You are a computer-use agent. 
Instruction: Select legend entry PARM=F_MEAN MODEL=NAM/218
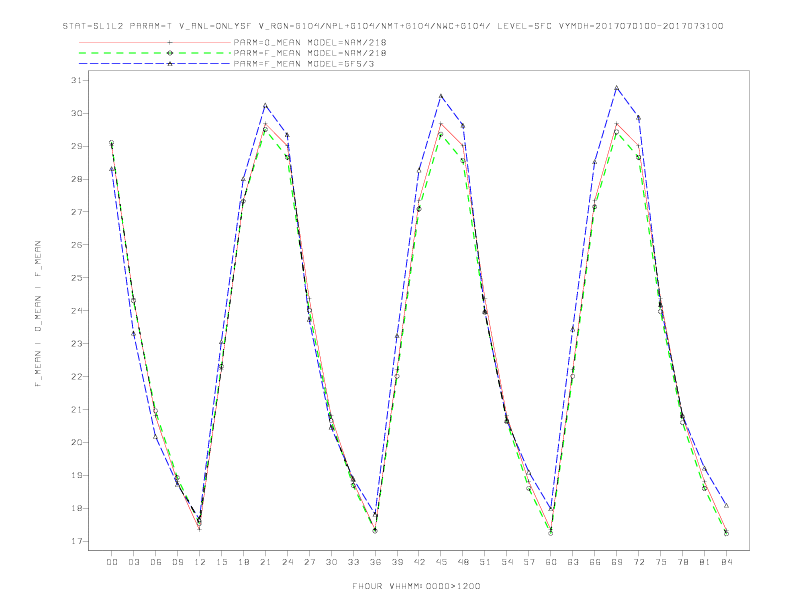(x=310, y=53)
